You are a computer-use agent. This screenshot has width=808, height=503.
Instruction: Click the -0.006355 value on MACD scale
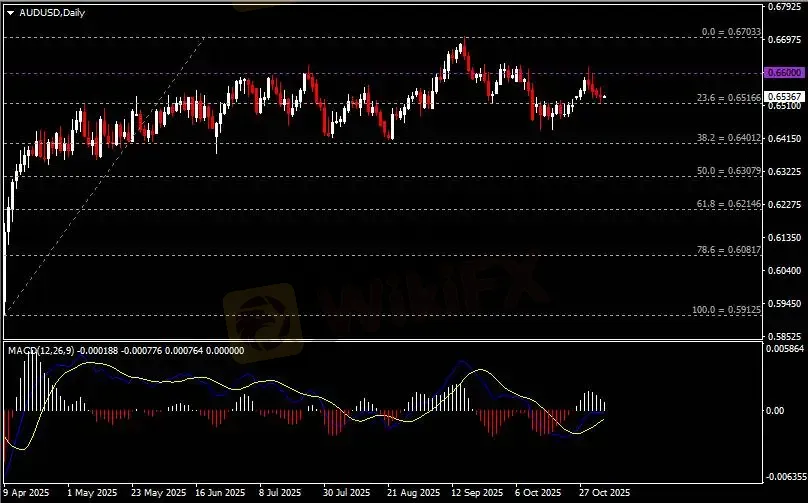pos(785,477)
